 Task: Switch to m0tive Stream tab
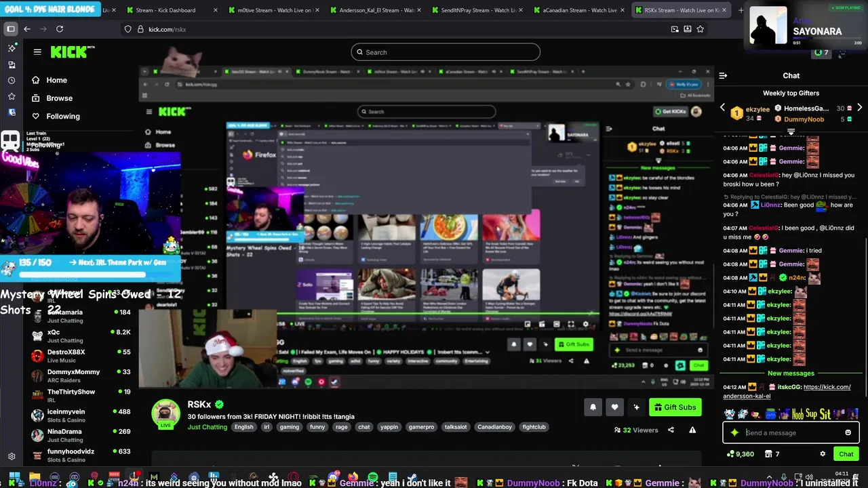click(273, 10)
